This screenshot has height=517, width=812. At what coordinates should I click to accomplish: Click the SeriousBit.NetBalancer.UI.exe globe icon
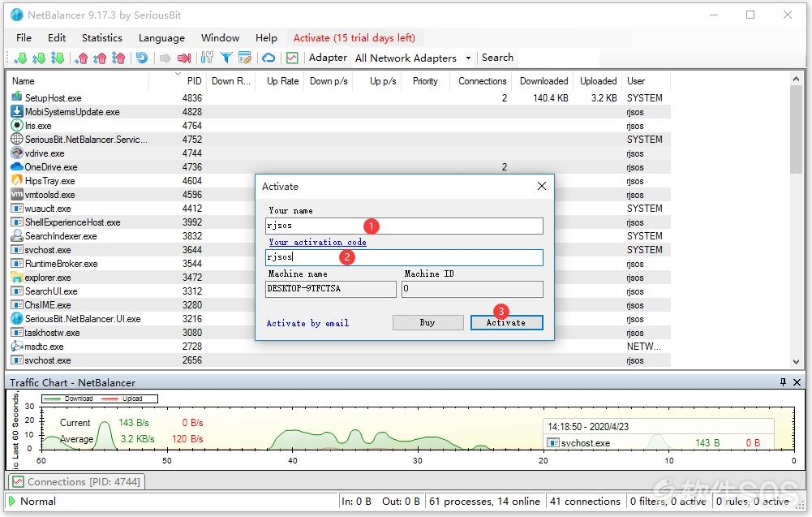16,318
